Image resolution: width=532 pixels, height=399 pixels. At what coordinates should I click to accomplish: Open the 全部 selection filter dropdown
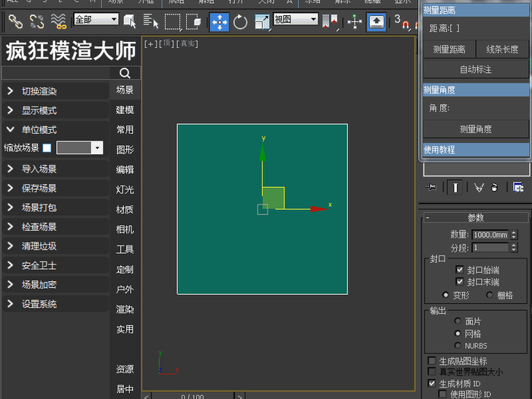pyautogui.click(x=97, y=20)
